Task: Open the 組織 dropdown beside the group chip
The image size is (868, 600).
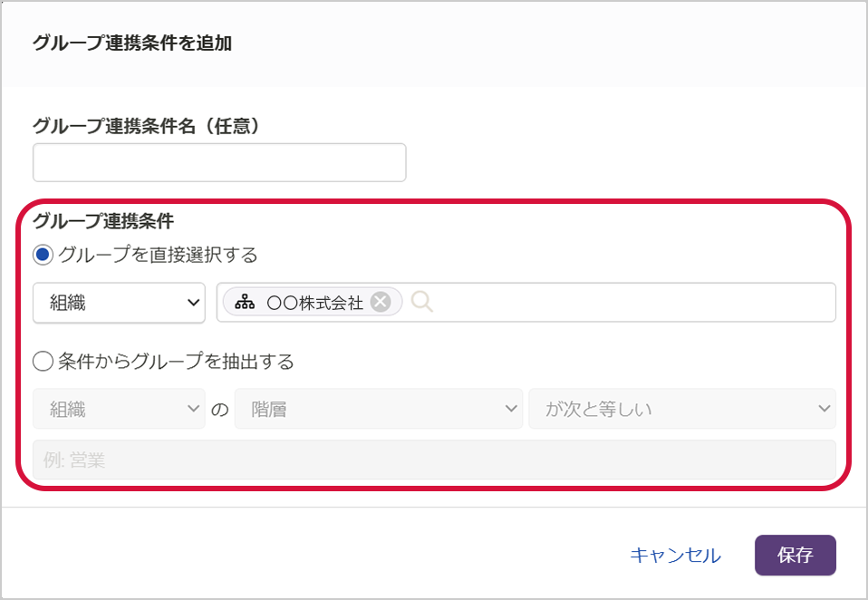Action: point(119,303)
